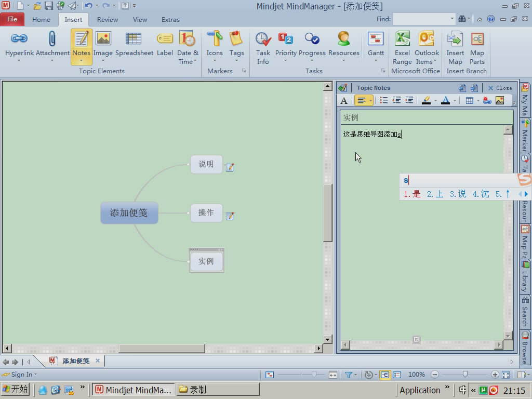Image resolution: width=532 pixels, height=399 pixels.
Task: Click zoom out minus button
Action: pos(435,375)
